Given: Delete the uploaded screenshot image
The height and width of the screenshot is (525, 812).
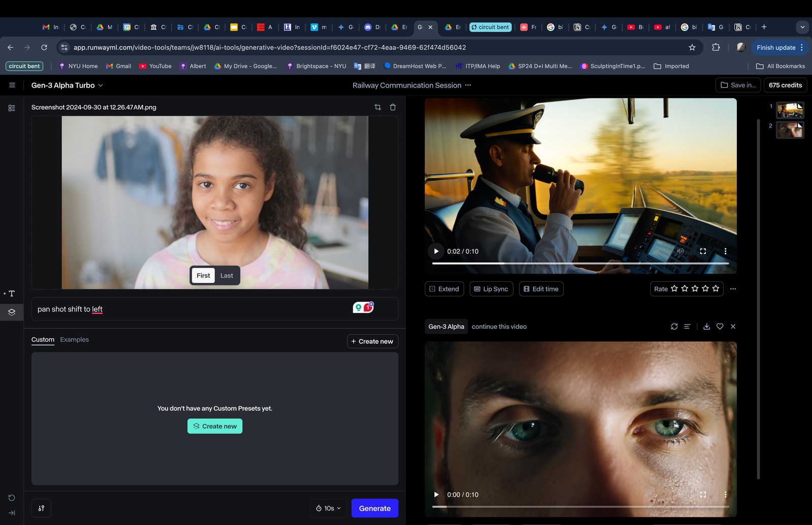Looking at the screenshot, I should (x=393, y=107).
